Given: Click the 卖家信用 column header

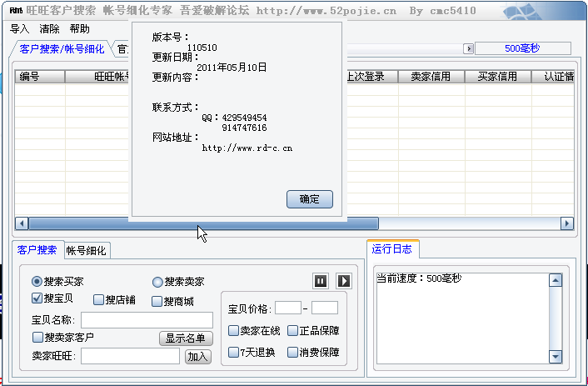Looking at the screenshot, I should pos(431,76).
